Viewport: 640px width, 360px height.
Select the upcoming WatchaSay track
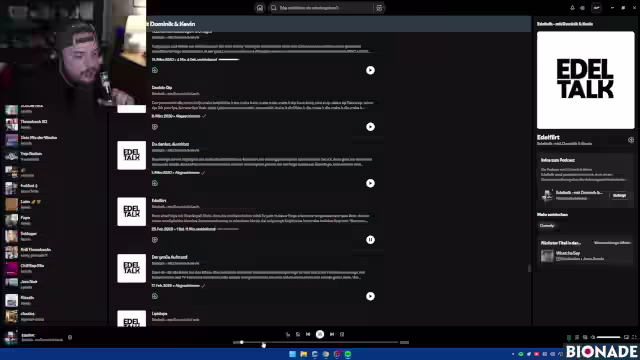[586, 256]
